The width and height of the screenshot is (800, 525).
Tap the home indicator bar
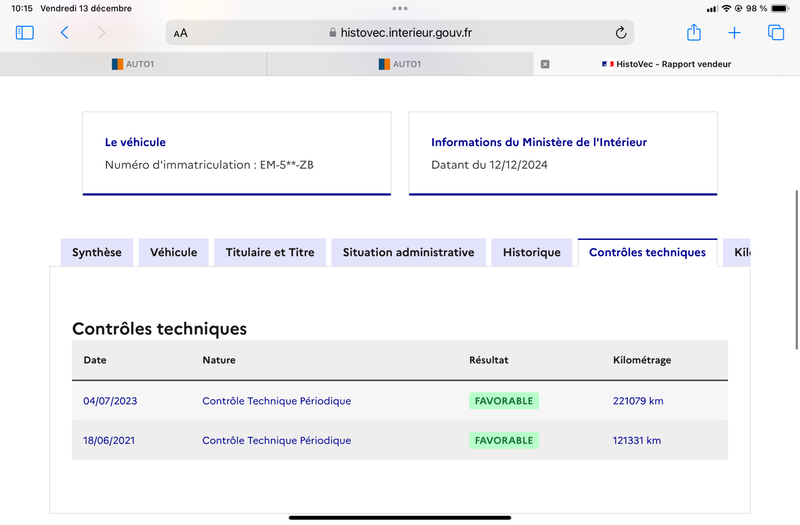click(x=400, y=517)
